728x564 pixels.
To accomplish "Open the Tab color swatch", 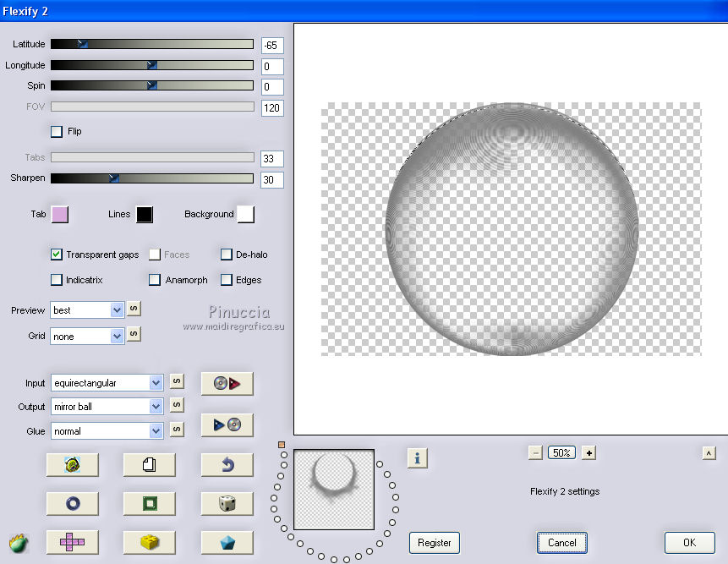I will tap(60, 215).
